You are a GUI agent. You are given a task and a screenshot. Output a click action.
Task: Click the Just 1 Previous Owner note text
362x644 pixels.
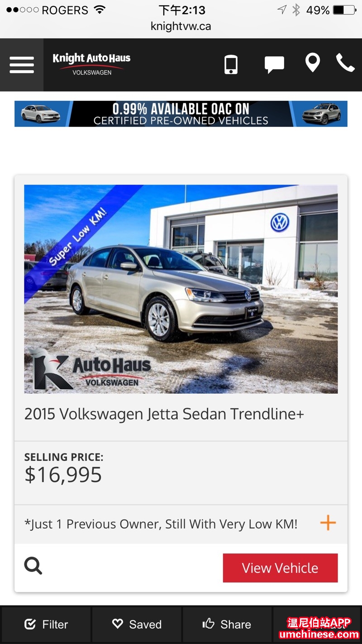pyautogui.click(x=161, y=524)
